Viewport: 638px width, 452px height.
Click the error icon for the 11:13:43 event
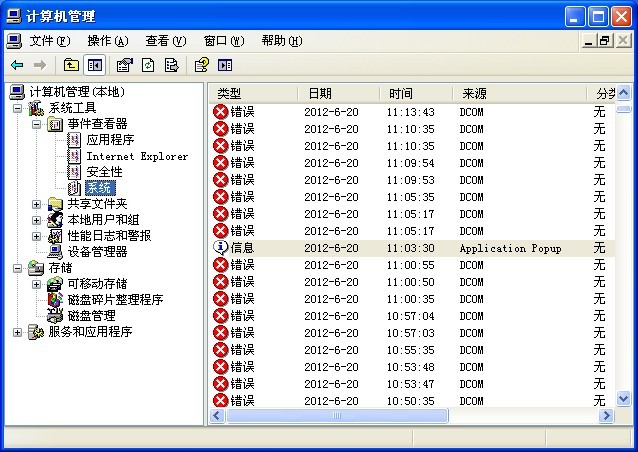click(221, 112)
